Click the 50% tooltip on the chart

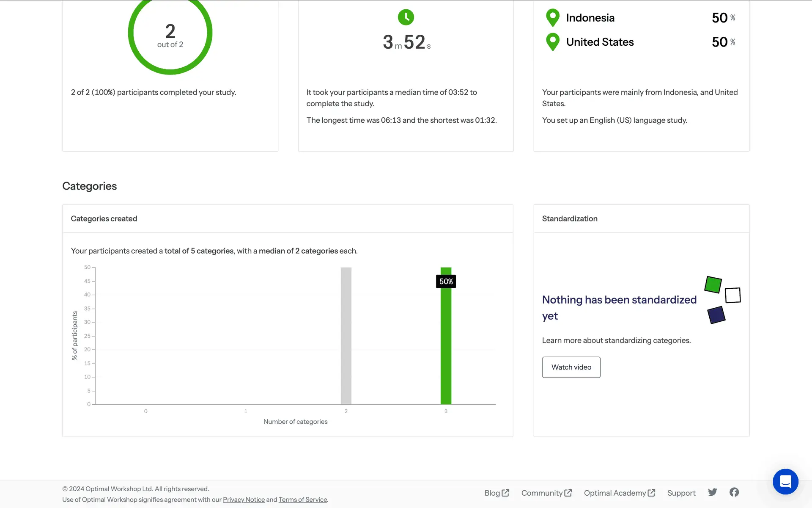(446, 282)
